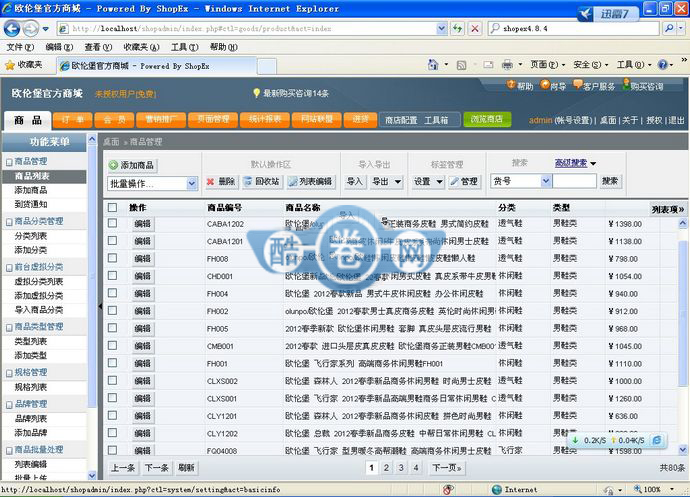This screenshot has height=497, width=690.
Task: Open the 安全(S) safety menu dropdown
Action: pos(591,65)
